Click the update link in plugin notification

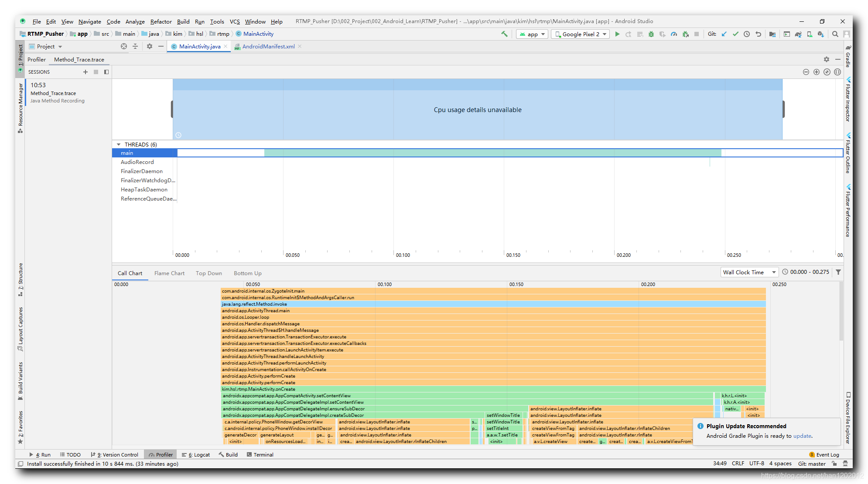point(802,436)
